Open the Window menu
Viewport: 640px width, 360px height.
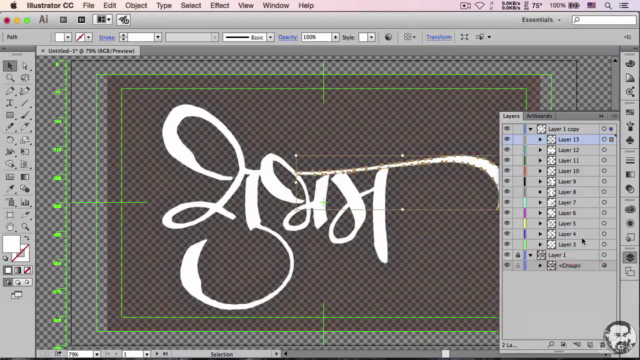276,6
